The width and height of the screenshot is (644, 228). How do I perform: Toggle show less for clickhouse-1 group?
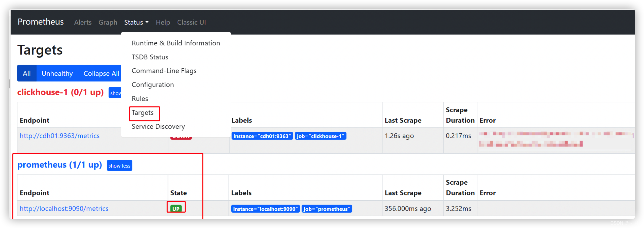[115, 93]
